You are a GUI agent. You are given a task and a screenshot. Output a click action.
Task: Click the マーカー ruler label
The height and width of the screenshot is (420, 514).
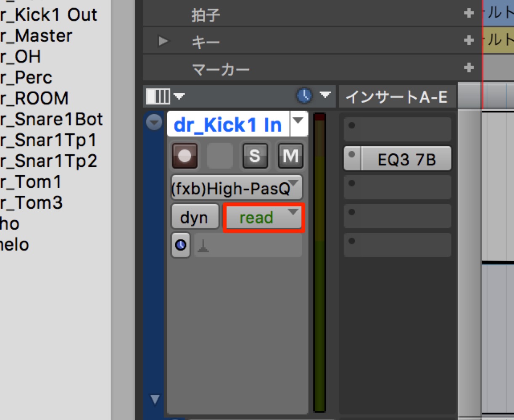click(221, 69)
